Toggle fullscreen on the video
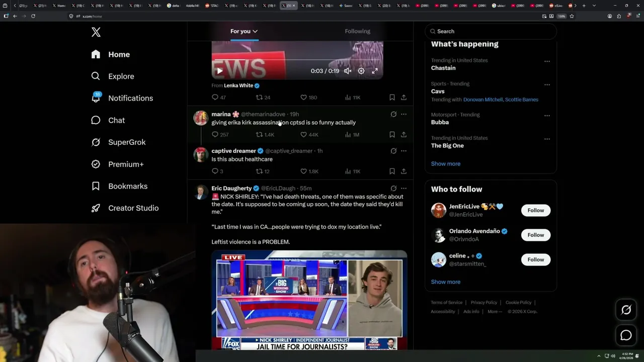Image resolution: width=644 pixels, height=362 pixels. [375, 71]
